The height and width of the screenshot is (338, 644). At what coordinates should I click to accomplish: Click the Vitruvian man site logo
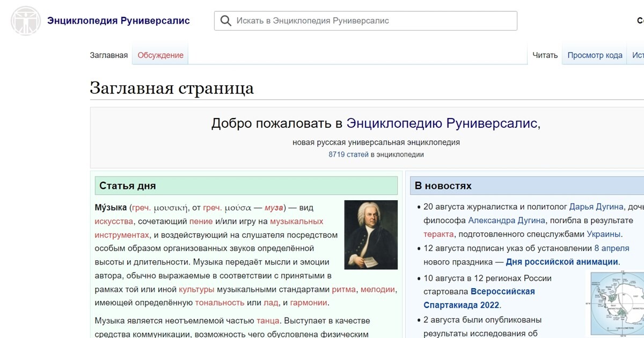tap(25, 21)
